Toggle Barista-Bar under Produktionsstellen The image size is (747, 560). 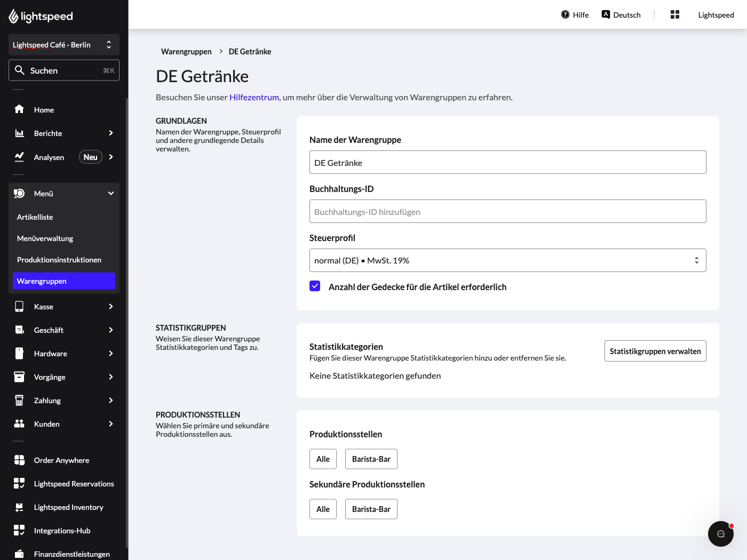(x=371, y=459)
